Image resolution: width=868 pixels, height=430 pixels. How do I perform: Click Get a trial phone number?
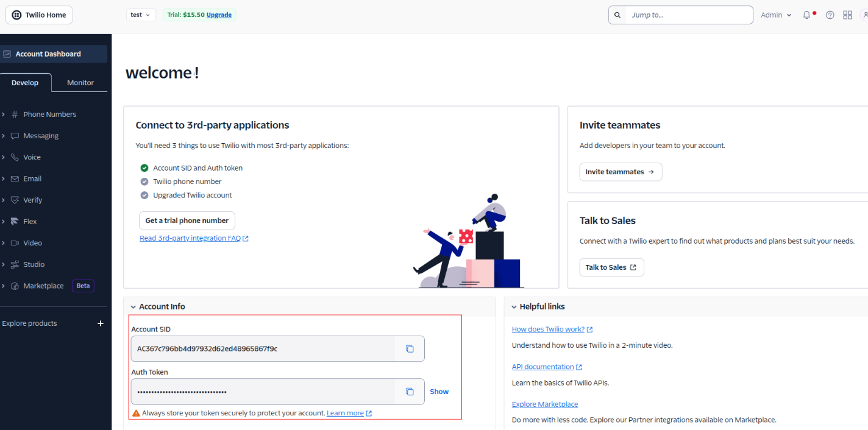pos(187,220)
